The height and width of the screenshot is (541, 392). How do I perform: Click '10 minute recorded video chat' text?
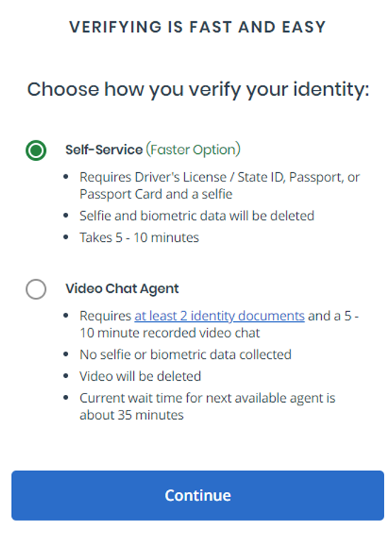[x=170, y=333]
